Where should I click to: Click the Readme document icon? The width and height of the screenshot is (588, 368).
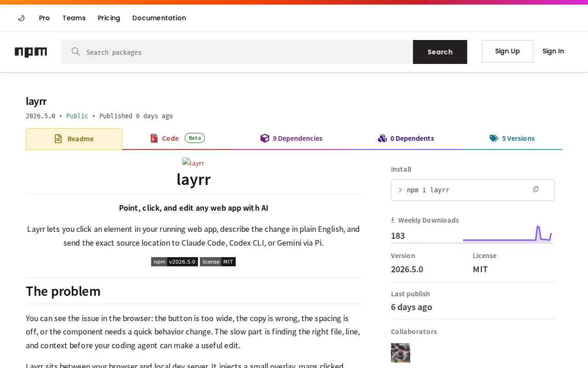(58, 138)
